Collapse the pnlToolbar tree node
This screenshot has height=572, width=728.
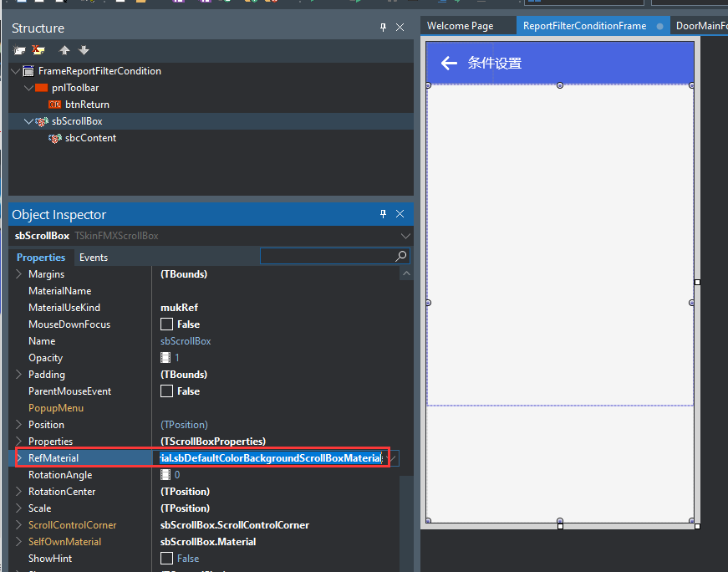[28, 88]
